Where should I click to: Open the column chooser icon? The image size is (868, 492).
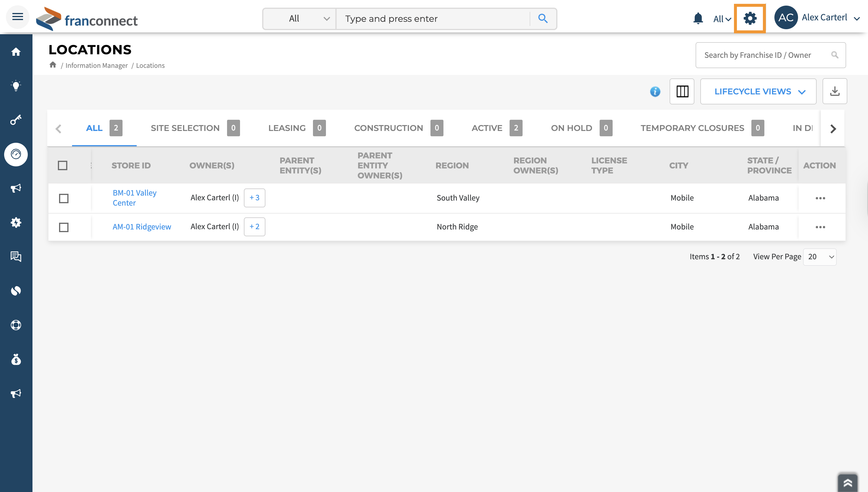[682, 91]
